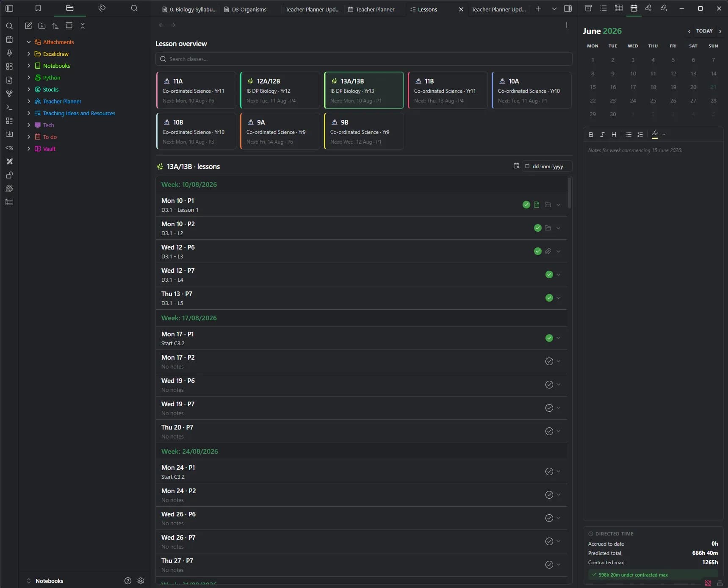Switch to 0. Biology Syllabus tab
This screenshot has width=728, height=588.
tap(189, 9)
